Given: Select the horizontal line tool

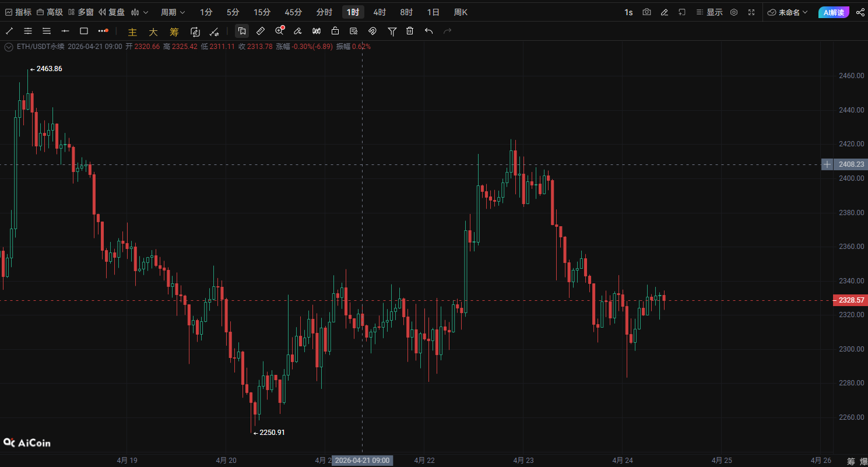Looking at the screenshot, I should pos(65,31).
